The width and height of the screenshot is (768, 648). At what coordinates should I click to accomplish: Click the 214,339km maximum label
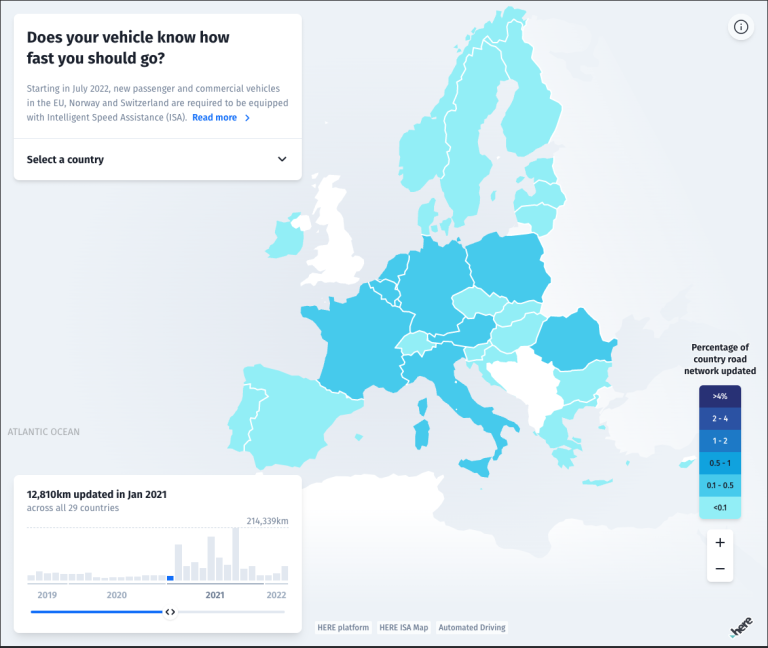[267, 521]
